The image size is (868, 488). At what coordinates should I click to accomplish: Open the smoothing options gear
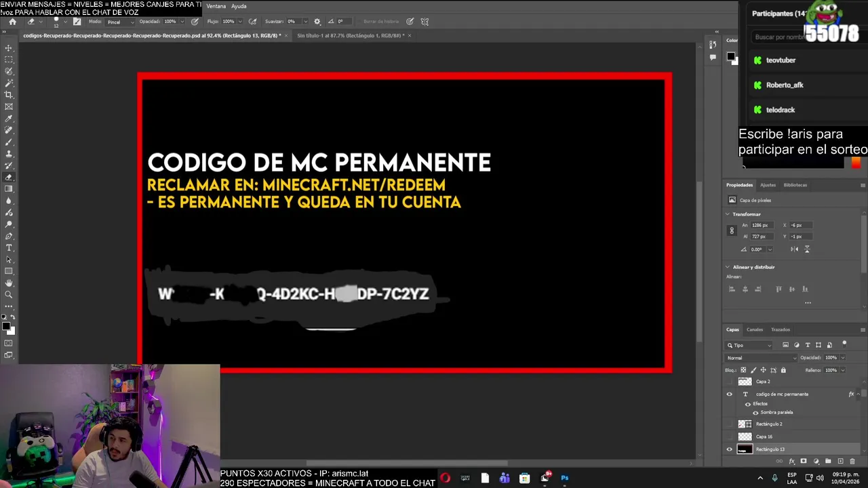point(317,21)
